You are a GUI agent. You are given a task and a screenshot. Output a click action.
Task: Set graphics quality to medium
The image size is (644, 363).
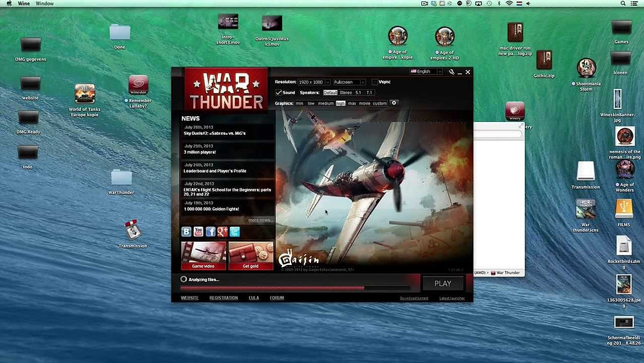click(x=326, y=103)
